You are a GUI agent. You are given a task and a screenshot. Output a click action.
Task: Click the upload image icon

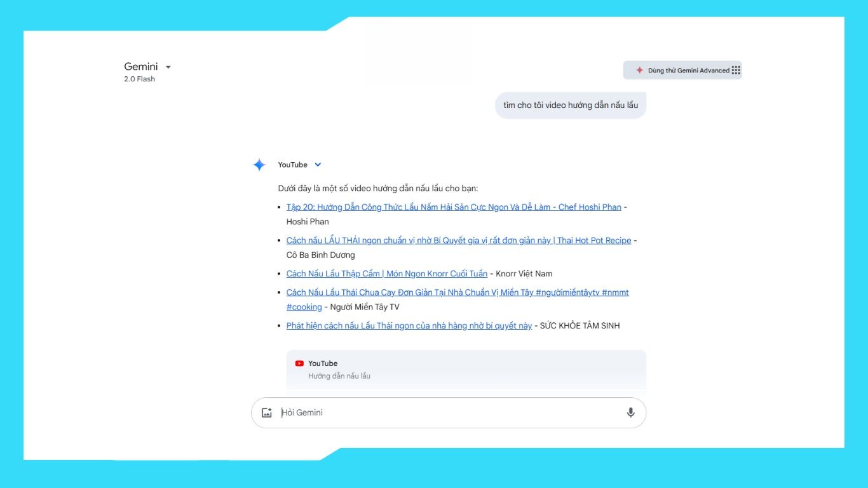[267, 412]
